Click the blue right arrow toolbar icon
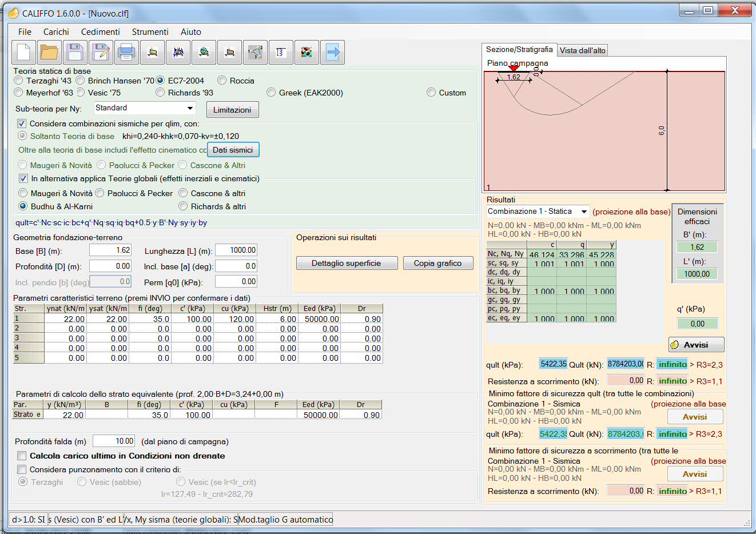The image size is (756, 534). tap(332, 53)
